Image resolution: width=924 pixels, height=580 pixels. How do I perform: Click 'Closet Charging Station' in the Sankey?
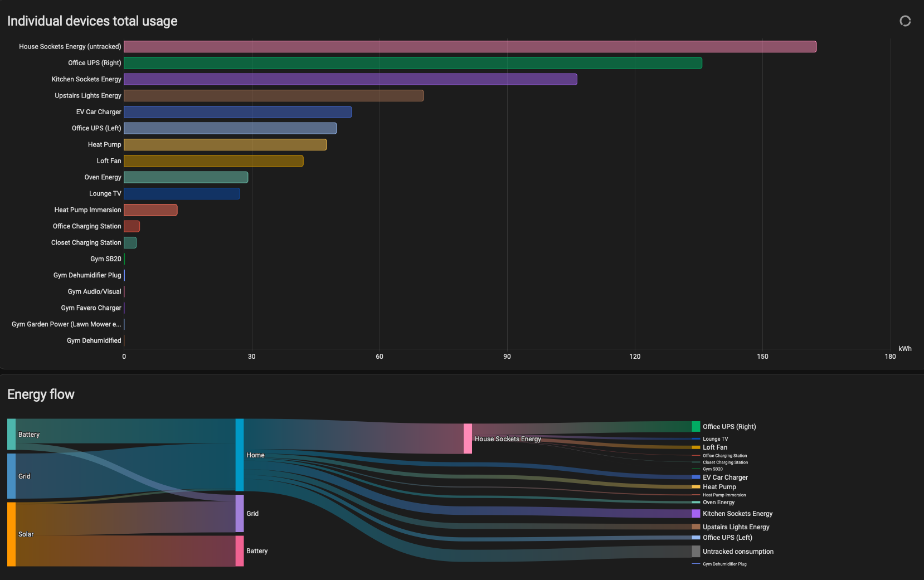click(726, 462)
